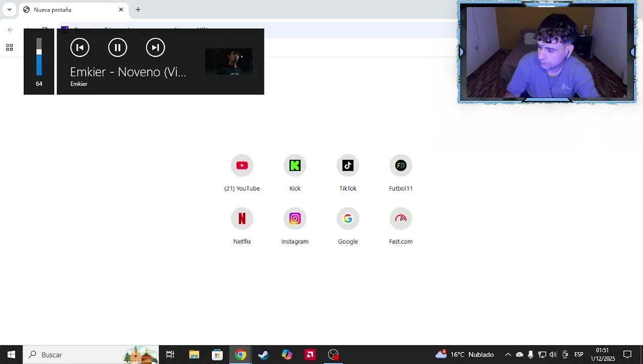Open Task View from the taskbar
The image size is (643, 364).
coord(170,354)
